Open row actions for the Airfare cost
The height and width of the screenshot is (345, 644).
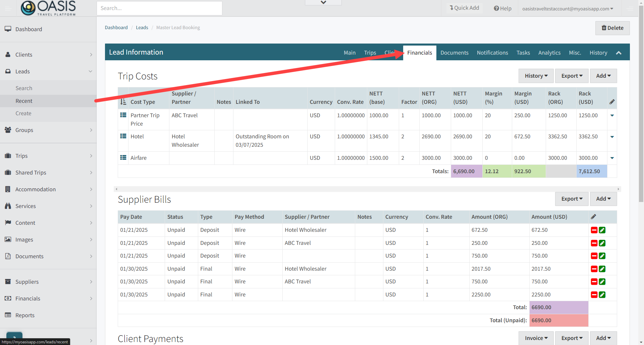[612, 158]
